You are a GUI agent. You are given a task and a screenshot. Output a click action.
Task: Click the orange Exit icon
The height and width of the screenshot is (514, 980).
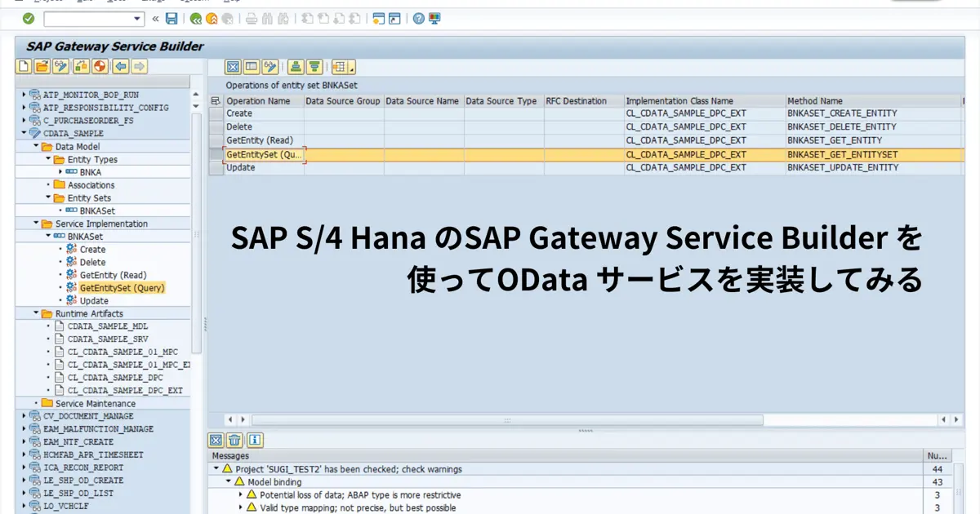212,18
